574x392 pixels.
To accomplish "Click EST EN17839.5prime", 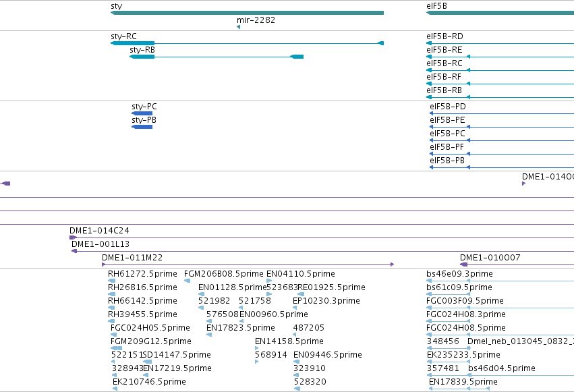I will point(463,382).
